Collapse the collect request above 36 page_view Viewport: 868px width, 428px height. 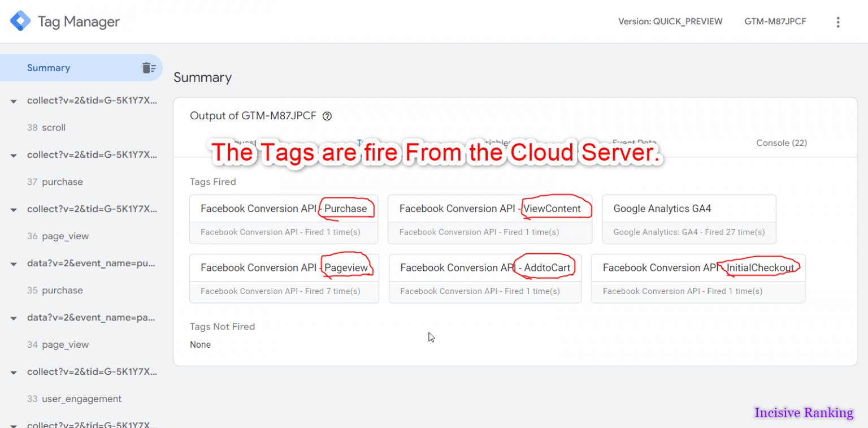[14, 210]
